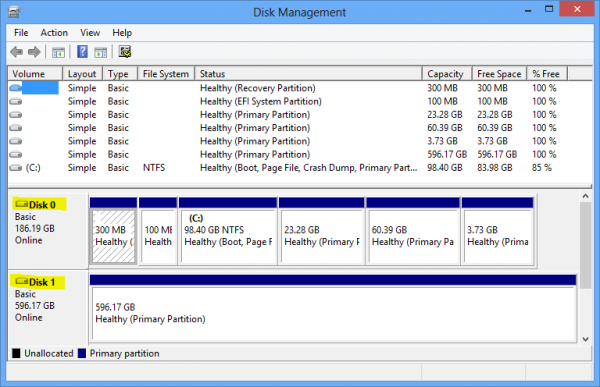The width and height of the screenshot is (600, 387).
Task: Click the scroll down arrow of disk pane
Action: point(585,339)
